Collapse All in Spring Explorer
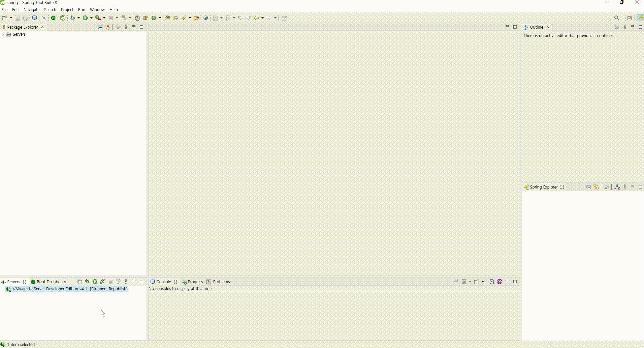Screen dimensions: 644x348 point(589,187)
